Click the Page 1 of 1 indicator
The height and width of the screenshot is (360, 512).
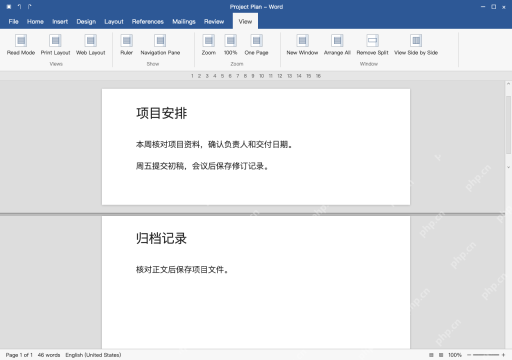point(19,355)
